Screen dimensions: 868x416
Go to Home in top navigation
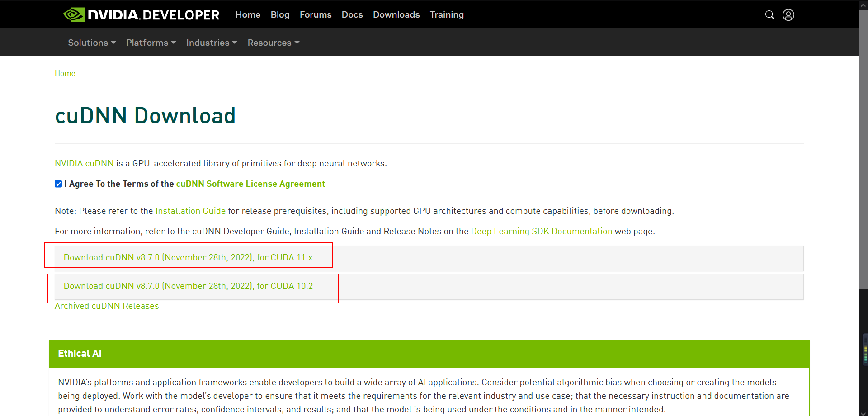coord(248,15)
